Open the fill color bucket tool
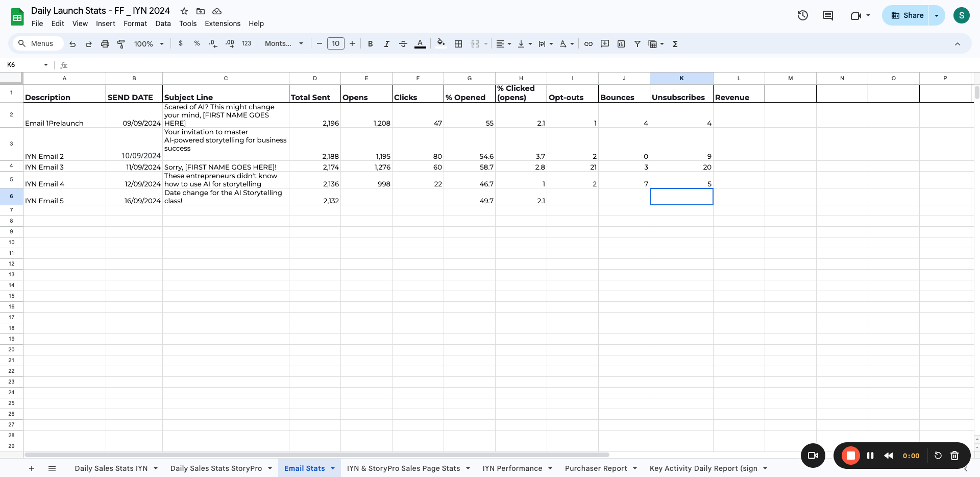980x477 pixels. coord(441,43)
